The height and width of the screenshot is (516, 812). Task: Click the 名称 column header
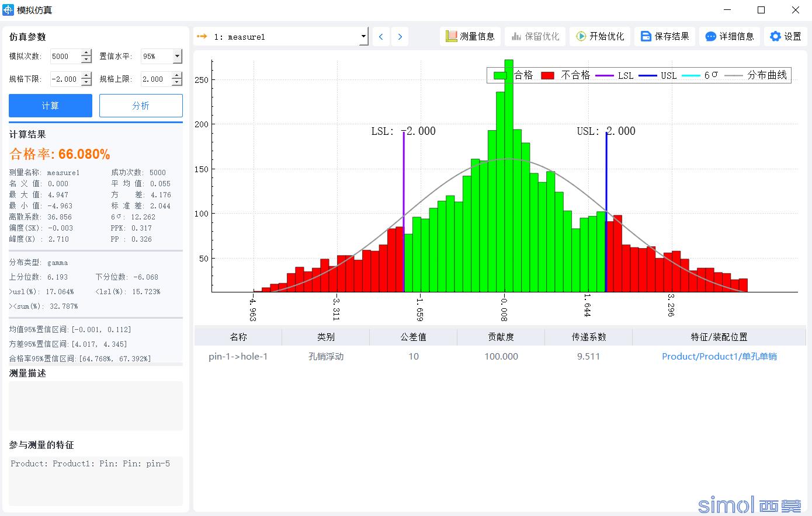238,337
